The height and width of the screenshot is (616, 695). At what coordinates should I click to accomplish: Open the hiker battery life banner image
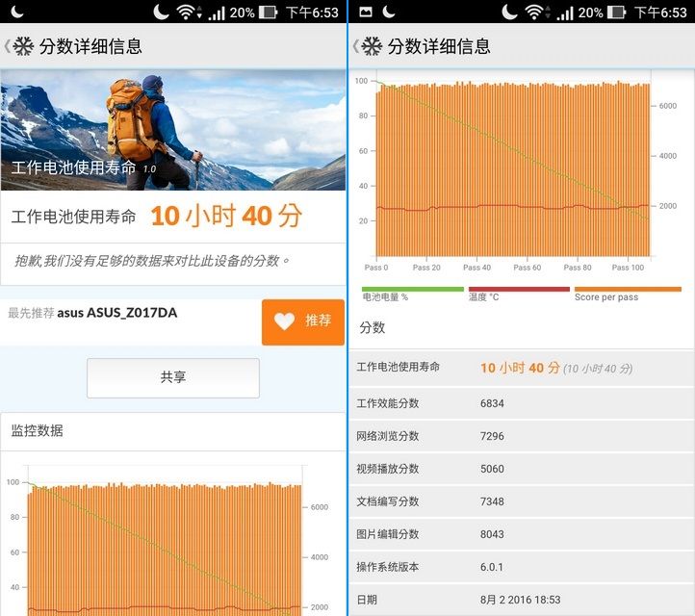[x=173, y=130]
